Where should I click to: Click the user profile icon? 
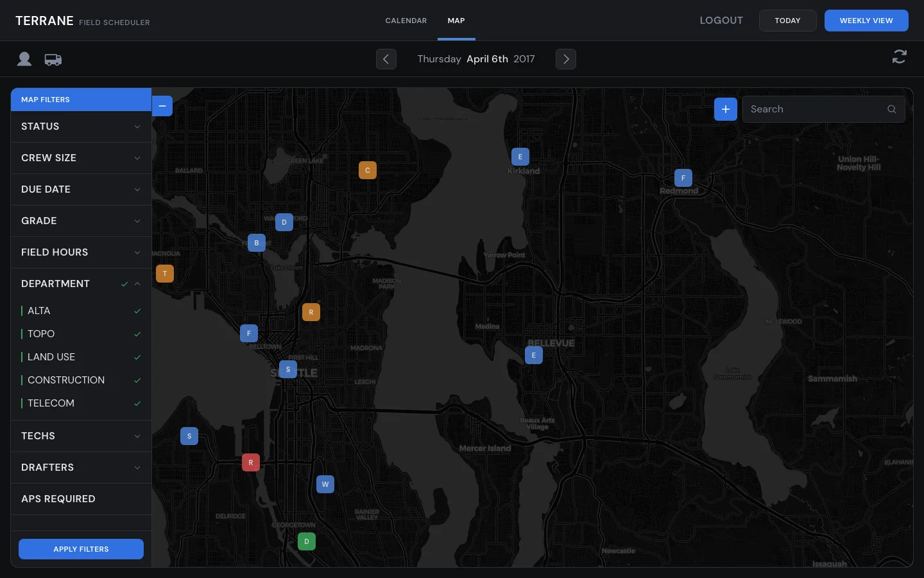point(24,59)
